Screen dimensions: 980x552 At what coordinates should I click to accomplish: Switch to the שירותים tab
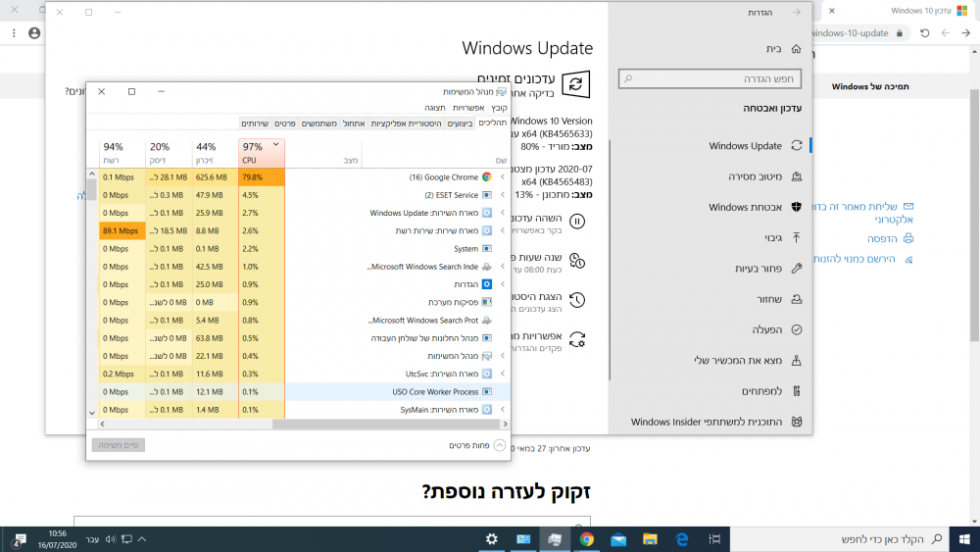pos(255,124)
